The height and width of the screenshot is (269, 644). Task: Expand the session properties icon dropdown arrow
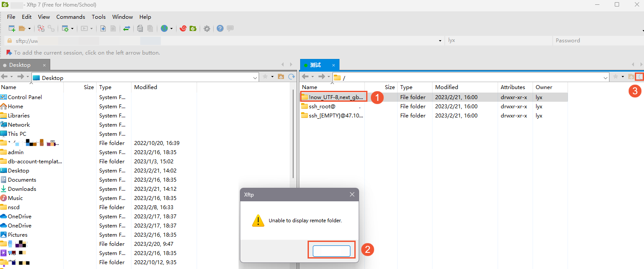click(72, 28)
